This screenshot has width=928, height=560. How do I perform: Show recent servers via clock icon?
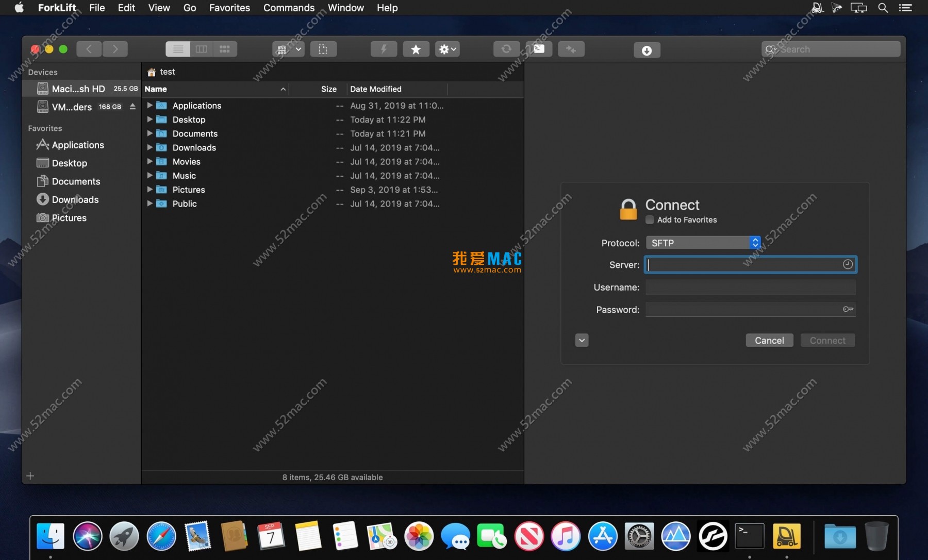point(848,264)
